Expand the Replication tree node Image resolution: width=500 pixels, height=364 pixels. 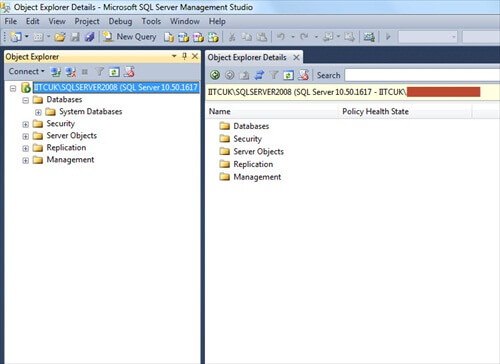26,148
